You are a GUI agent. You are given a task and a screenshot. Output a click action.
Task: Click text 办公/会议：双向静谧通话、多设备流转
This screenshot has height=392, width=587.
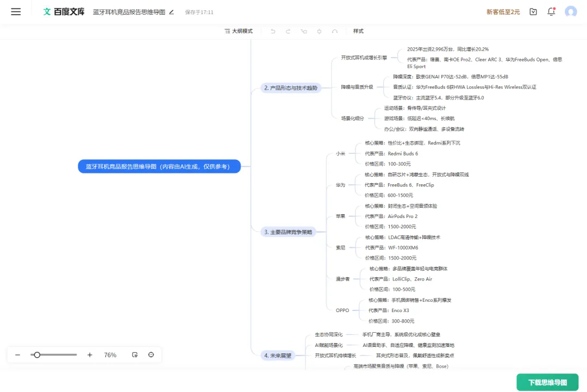click(424, 129)
